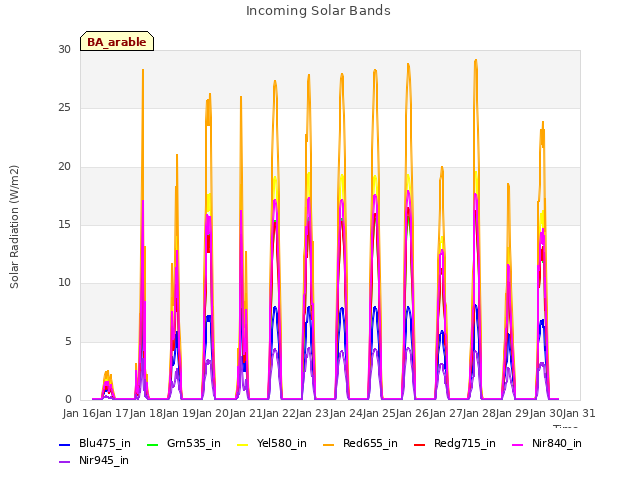Click the Jan 31 x-axis tick label

point(579,413)
